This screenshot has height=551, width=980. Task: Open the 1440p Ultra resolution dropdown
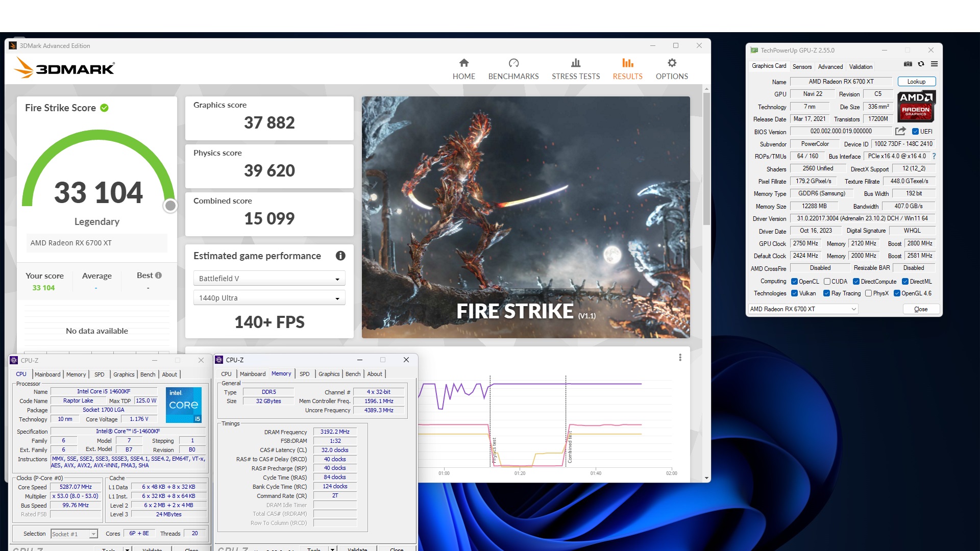click(x=269, y=298)
